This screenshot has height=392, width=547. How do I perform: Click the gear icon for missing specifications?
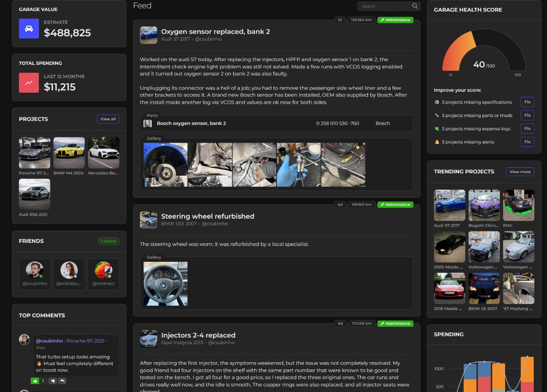click(437, 102)
